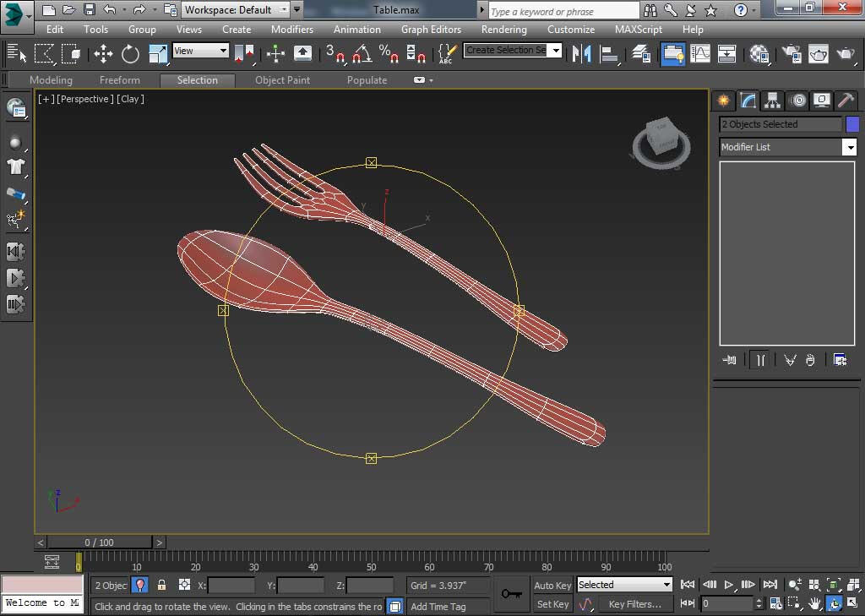Select the Move tool in main toolbar
The height and width of the screenshot is (616, 865).
103,54
